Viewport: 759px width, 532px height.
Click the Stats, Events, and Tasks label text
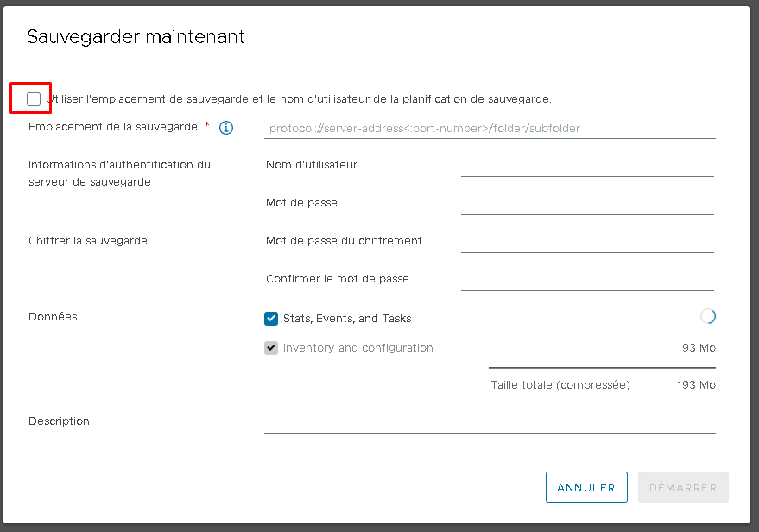pyautogui.click(x=347, y=319)
